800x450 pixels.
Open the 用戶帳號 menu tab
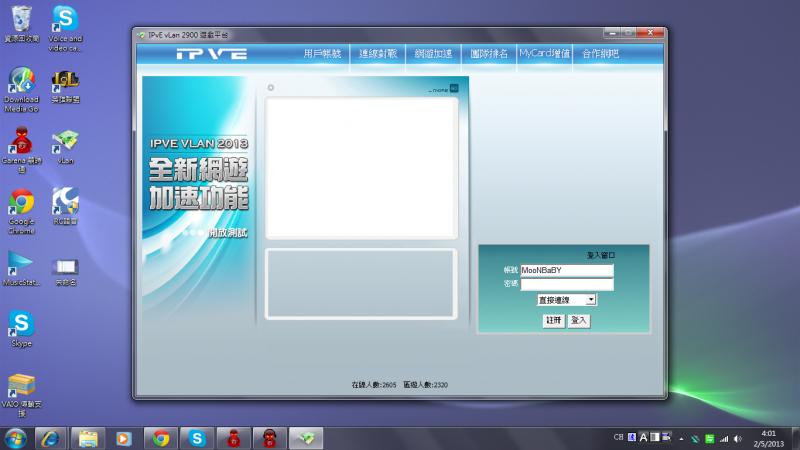[x=322, y=53]
